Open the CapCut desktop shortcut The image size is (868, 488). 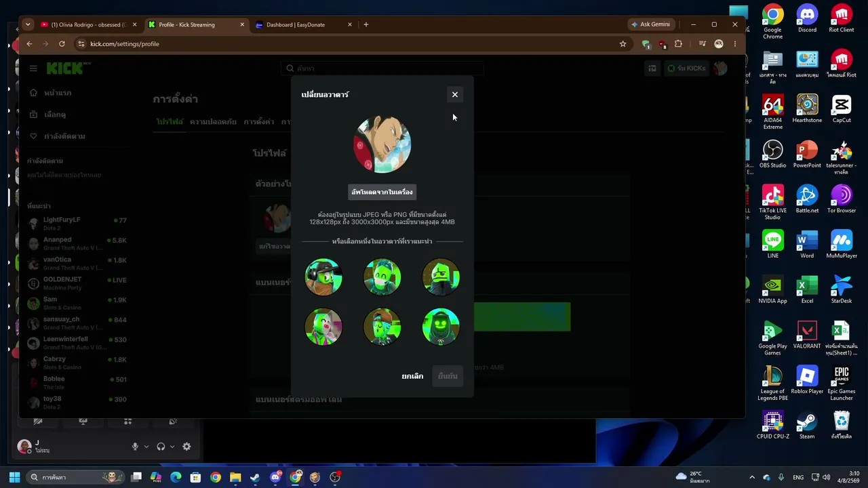(x=842, y=109)
